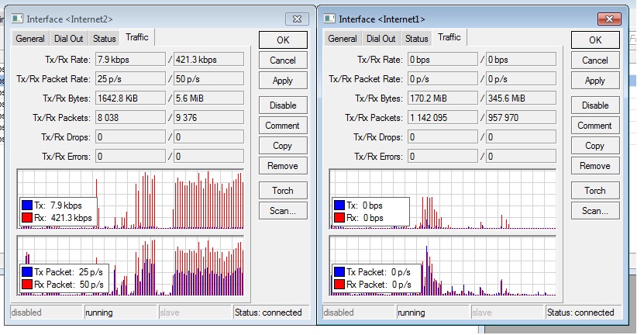The image size is (644, 335).
Task: Confirm with OK in Internet1 window
Action: tap(595, 40)
